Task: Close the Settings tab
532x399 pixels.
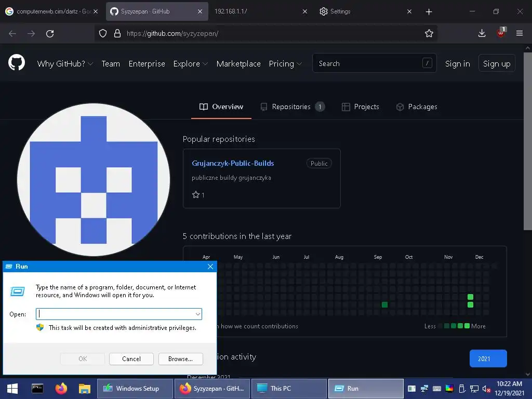Action: tap(409, 11)
